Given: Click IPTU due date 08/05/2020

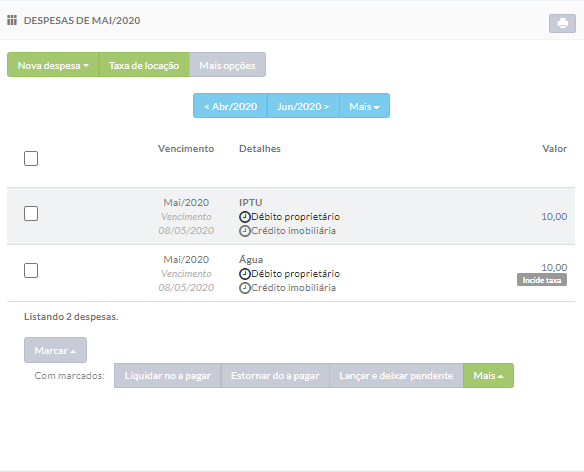Looking at the screenshot, I should click(186, 231).
